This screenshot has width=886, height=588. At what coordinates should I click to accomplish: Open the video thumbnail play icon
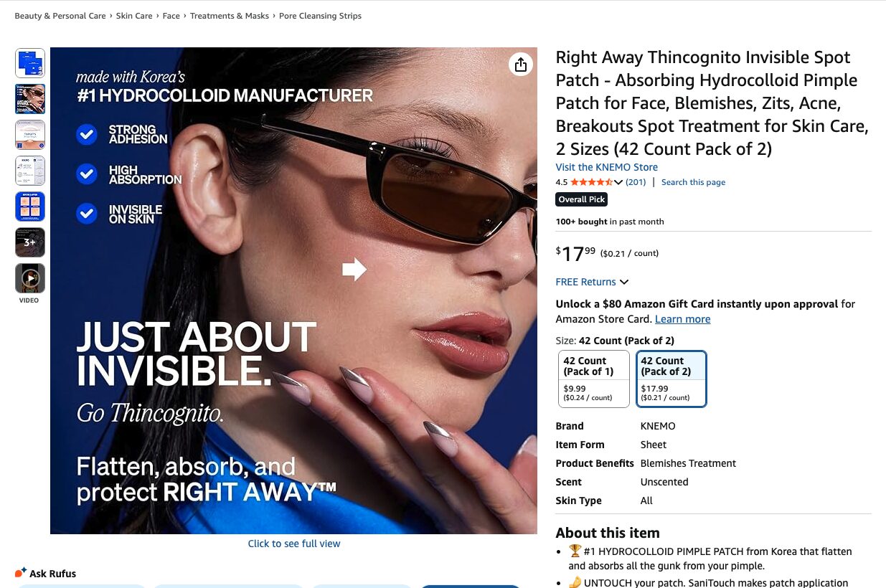point(30,278)
